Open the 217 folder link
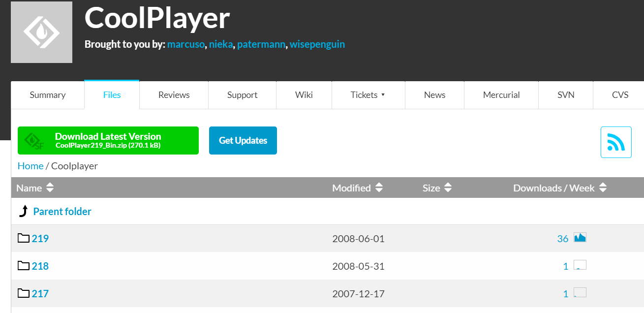Screen dimensions: 644x313 [x=40, y=294]
